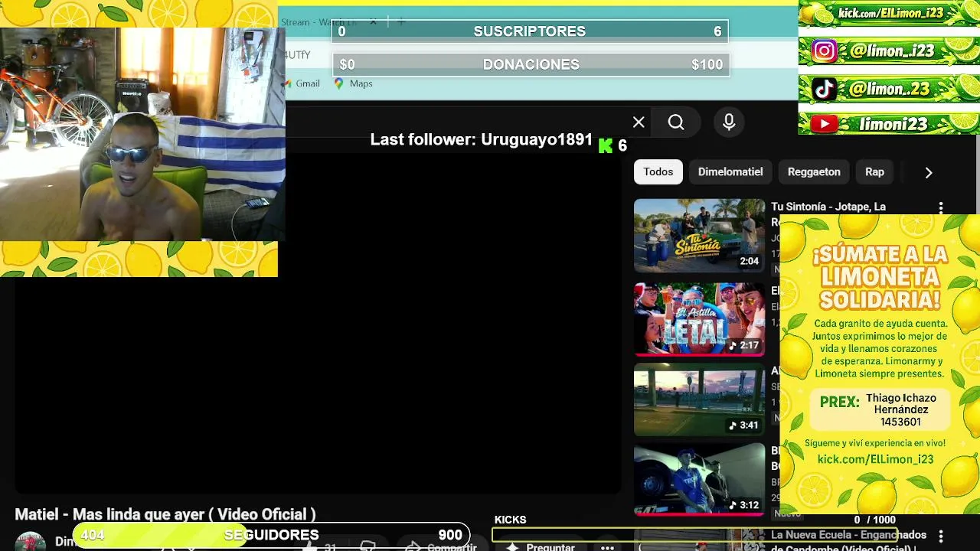Click the ¡Súmate a la Limoneta Solidaria! heading
980x551 pixels.
point(880,276)
